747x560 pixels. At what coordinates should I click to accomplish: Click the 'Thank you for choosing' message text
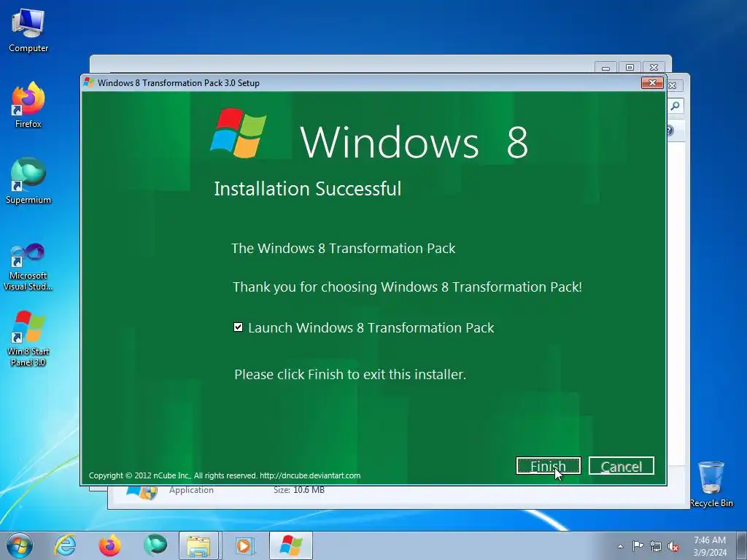tap(407, 287)
